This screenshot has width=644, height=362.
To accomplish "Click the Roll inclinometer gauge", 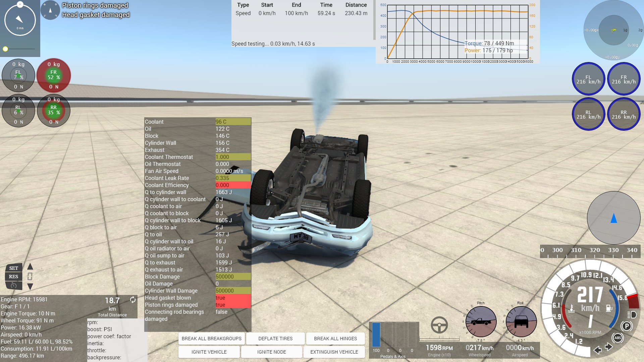I will pos(521,321).
